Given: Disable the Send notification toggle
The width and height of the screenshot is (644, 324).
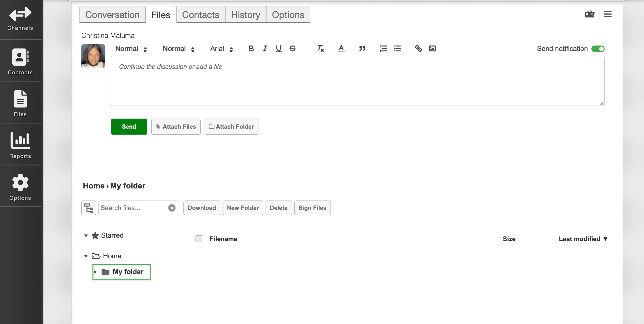Looking at the screenshot, I should click(598, 48).
